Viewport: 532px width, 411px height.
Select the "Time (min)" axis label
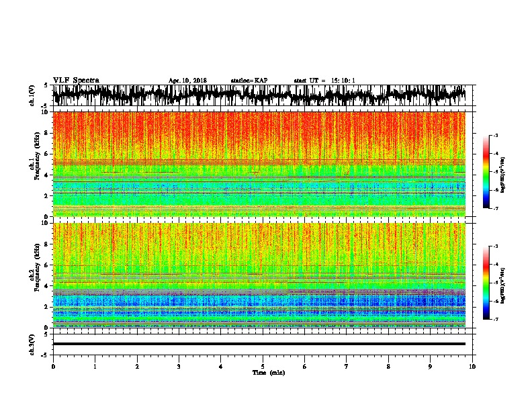269,373
